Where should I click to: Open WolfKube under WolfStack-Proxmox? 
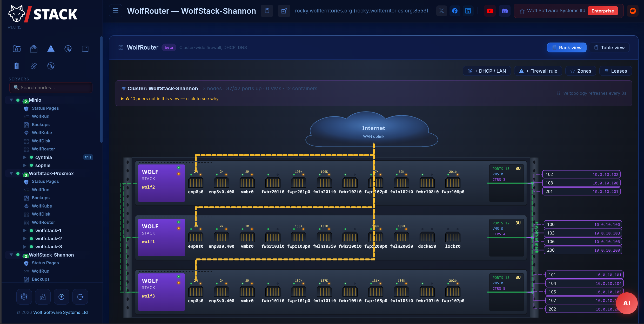click(x=42, y=206)
